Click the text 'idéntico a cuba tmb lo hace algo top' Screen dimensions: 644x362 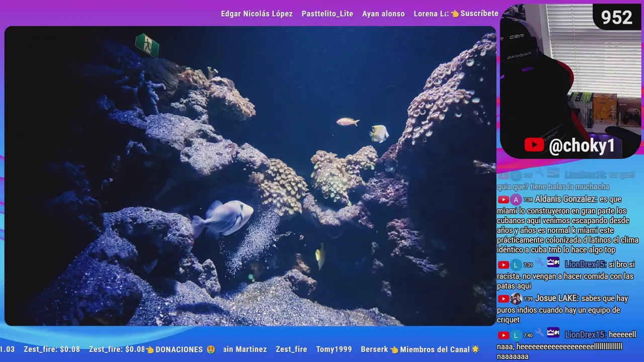tap(556, 250)
